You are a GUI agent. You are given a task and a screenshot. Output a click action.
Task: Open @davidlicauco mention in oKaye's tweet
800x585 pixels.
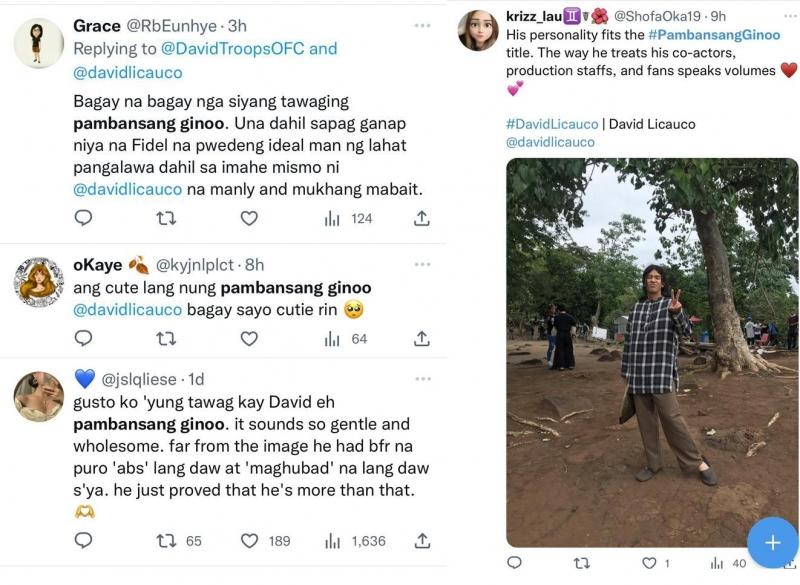click(128, 310)
